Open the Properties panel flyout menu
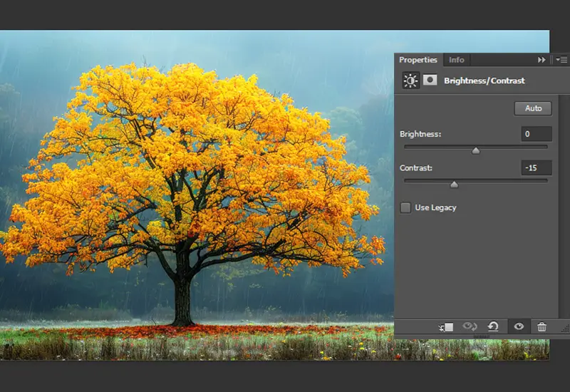The width and height of the screenshot is (570, 392). tap(561, 60)
